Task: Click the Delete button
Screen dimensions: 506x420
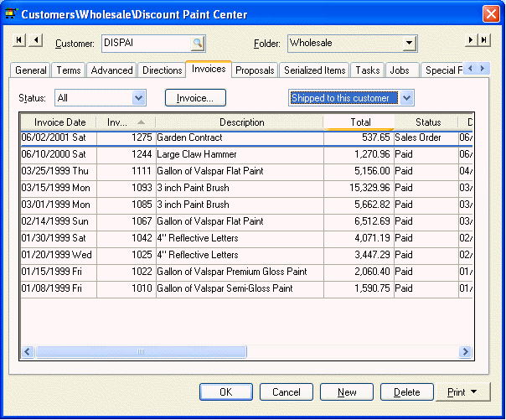Action: 407,391
